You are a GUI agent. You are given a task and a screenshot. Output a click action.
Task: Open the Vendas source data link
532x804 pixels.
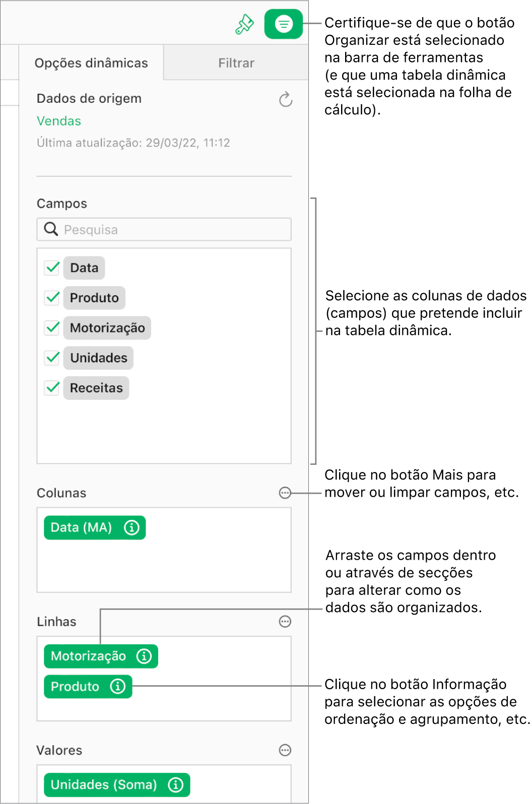(x=58, y=121)
